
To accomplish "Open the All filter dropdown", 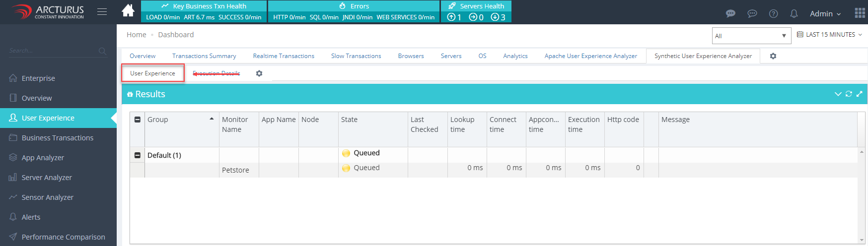I will click(x=751, y=36).
